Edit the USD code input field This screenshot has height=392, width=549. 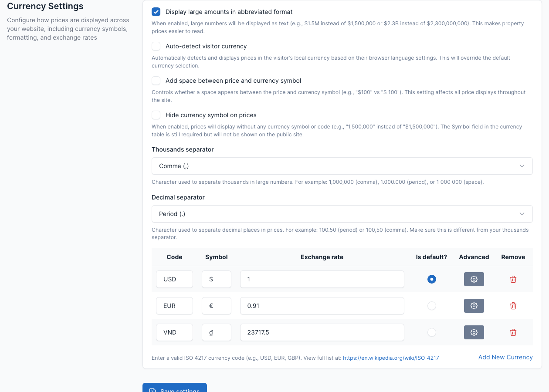[x=174, y=279]
